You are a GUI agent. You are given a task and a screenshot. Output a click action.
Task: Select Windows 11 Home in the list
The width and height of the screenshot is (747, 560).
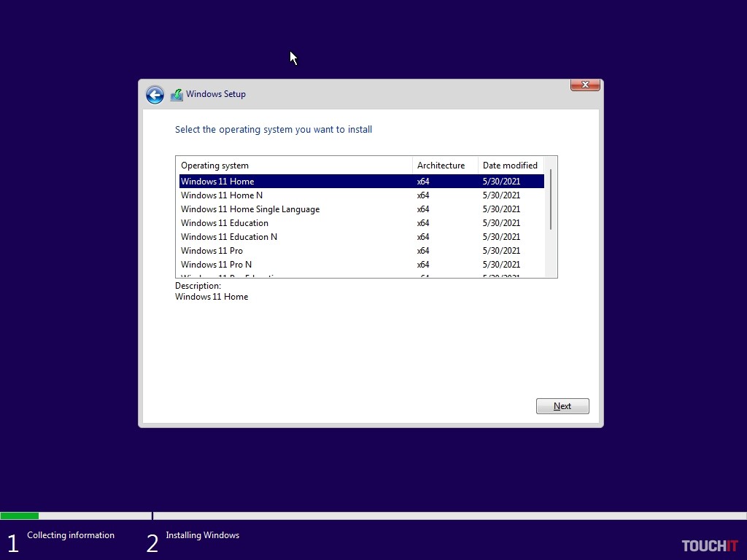(217, 182)
